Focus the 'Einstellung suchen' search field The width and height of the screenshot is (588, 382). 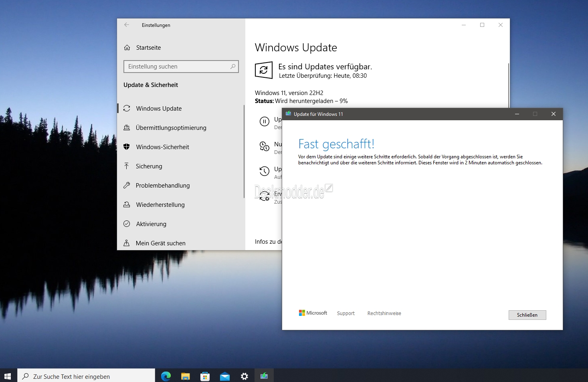181,67
